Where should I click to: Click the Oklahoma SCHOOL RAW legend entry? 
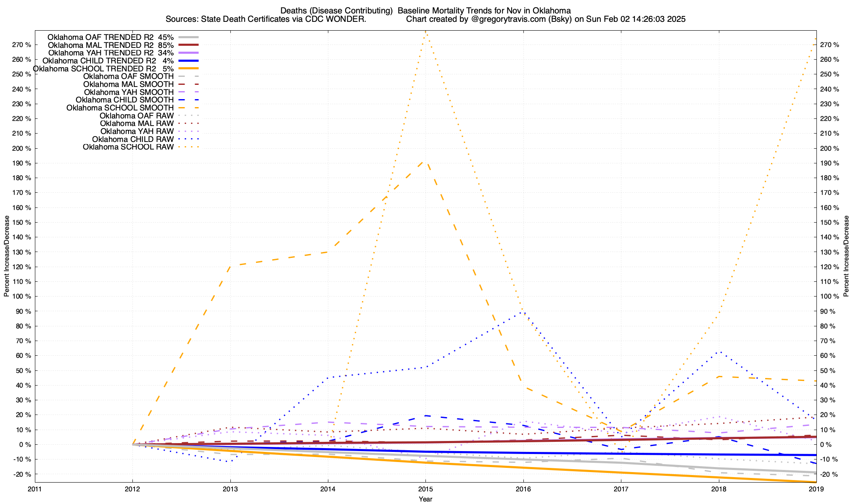(x=128, y=147)
